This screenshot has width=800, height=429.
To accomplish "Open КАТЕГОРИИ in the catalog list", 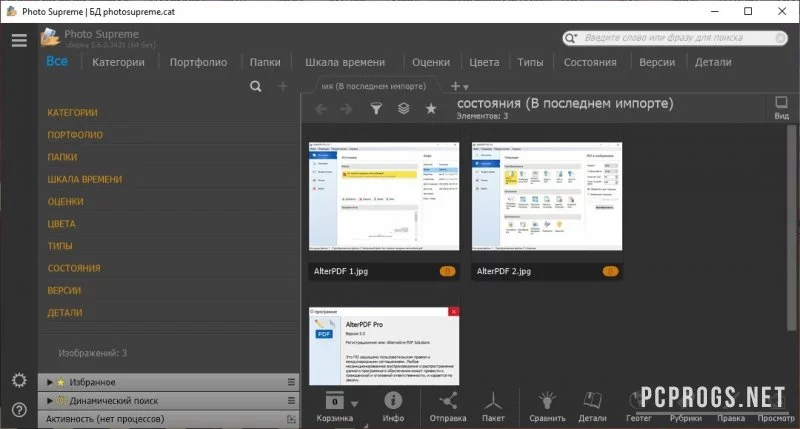I will click(72, 113).
